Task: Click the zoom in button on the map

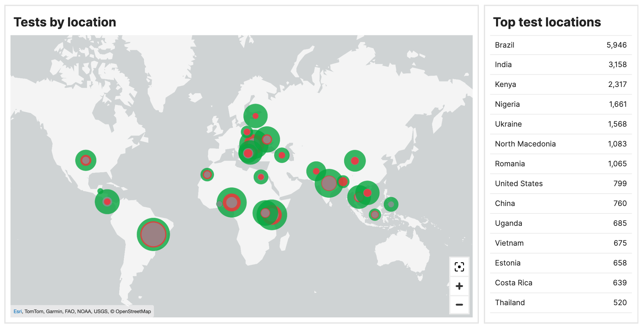Action: point(459,286)
